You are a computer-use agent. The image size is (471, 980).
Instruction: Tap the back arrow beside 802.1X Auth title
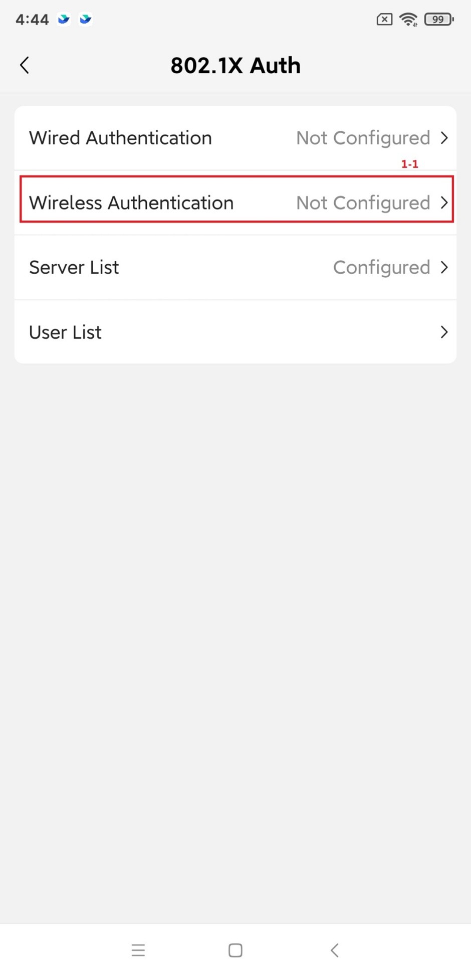[x=25, y=65]
